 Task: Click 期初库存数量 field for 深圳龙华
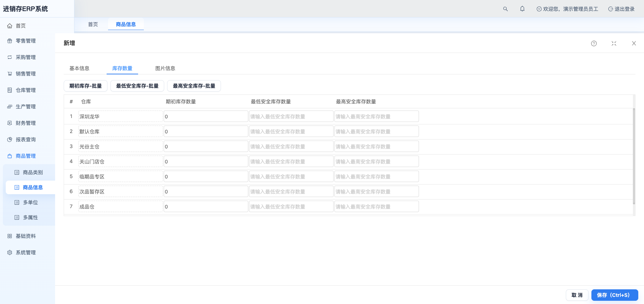(x=206, y=117)
